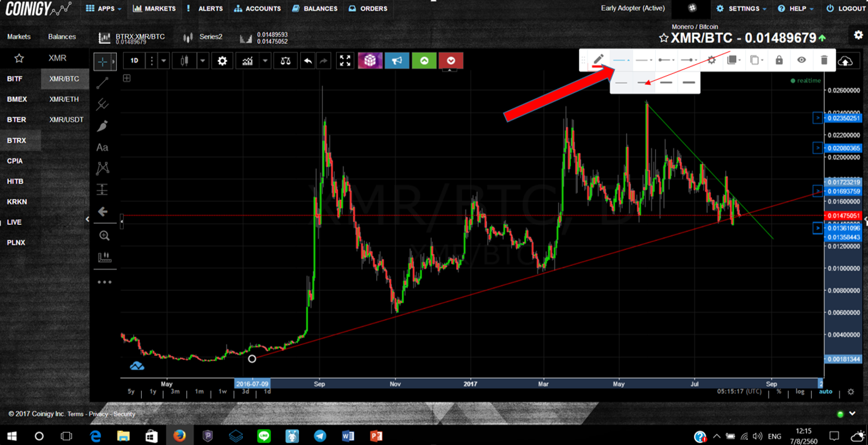Screen dimensions: 868x445
Task: Open the line style dropdown
Action: (644, 60)
